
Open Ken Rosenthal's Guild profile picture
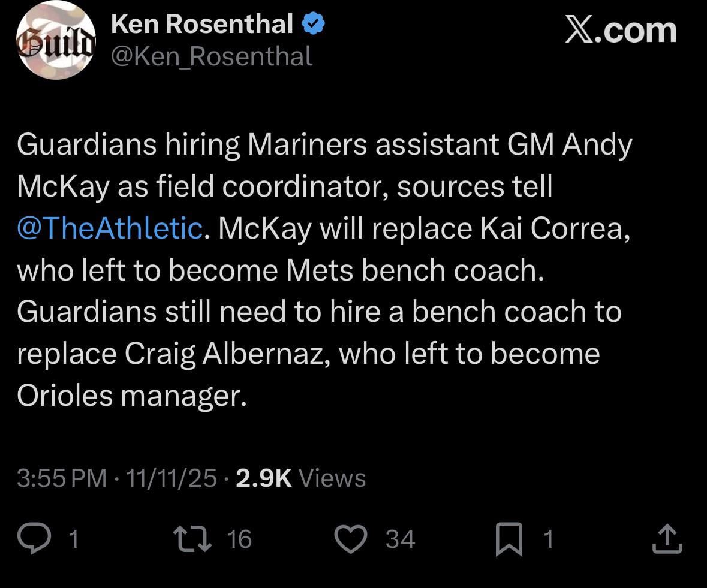coord(56,40)
